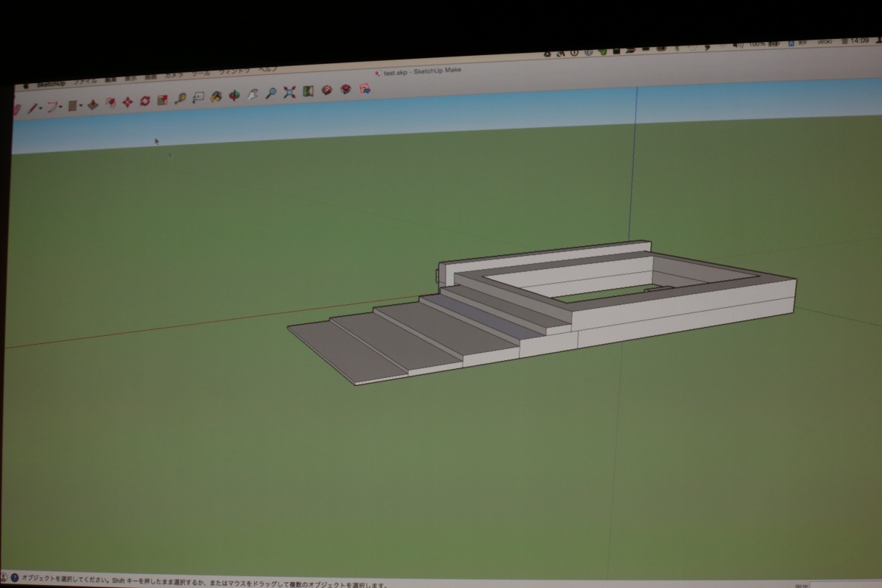882x588 pixels.
Task: Open the カメラ (Camera) menu
Action: [x=174, y=76]
